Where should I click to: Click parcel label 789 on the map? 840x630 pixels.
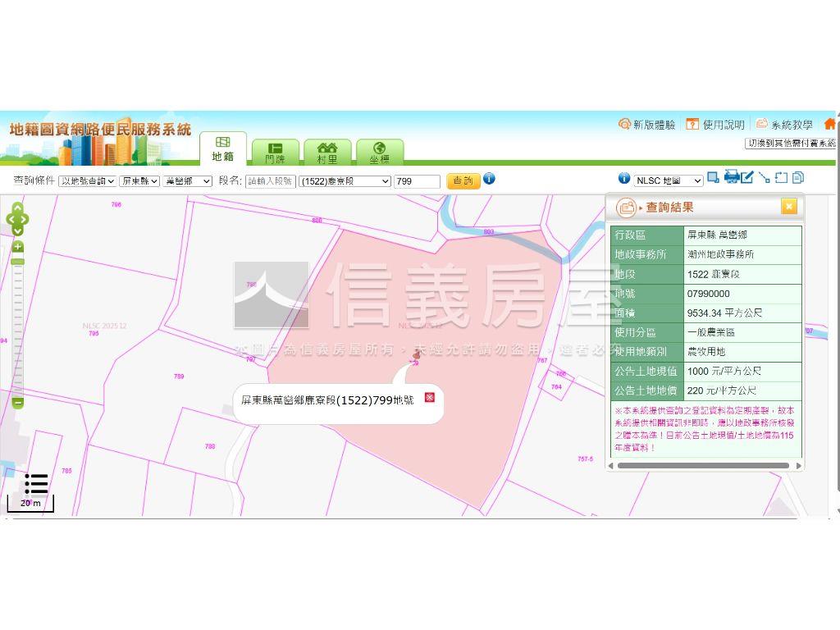point(179,377)
